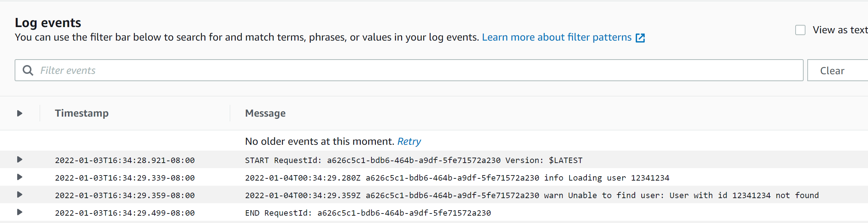Expand the warn Unable to find user row
Screen dimensions: 868x223
[x=20, y=194]
